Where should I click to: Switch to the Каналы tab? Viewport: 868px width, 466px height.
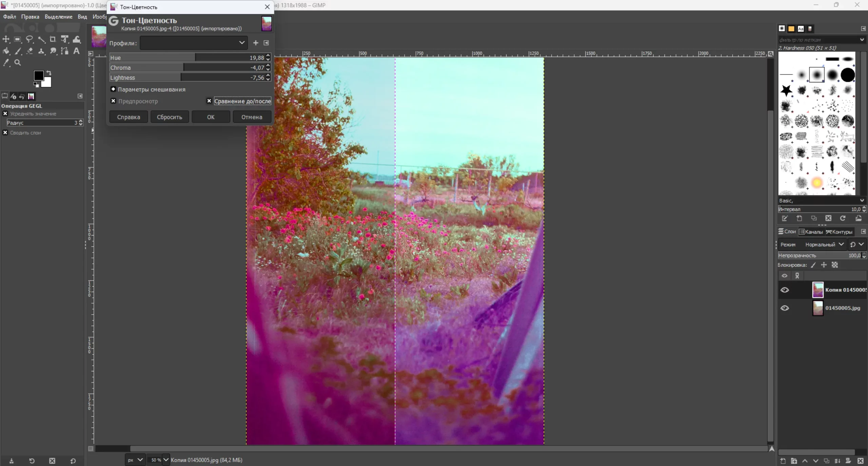click(811, 232)
